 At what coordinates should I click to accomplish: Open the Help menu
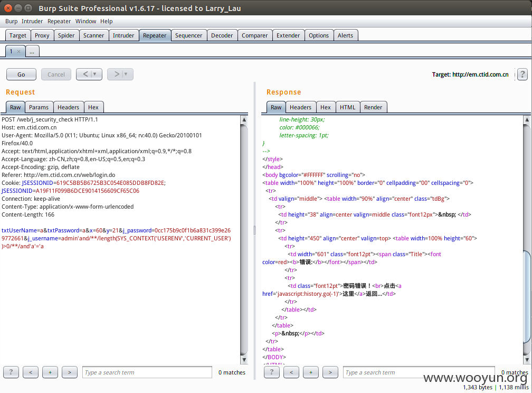pos(106,21)
